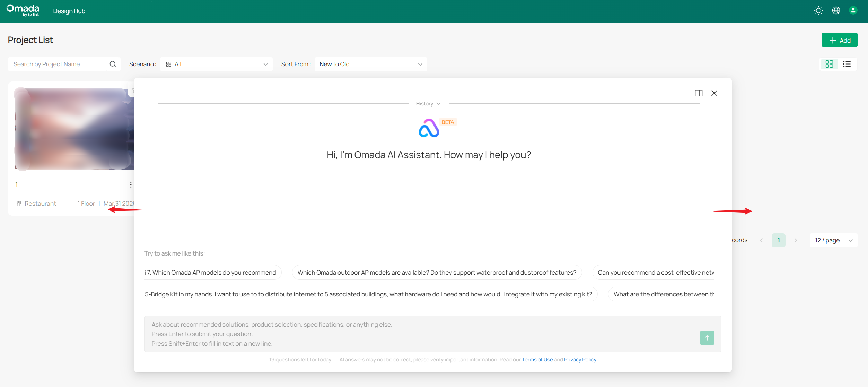Open the blurred project thumbnail
Image resolution: width=868 pixels, height=387 pixels.
pos(74,129)
